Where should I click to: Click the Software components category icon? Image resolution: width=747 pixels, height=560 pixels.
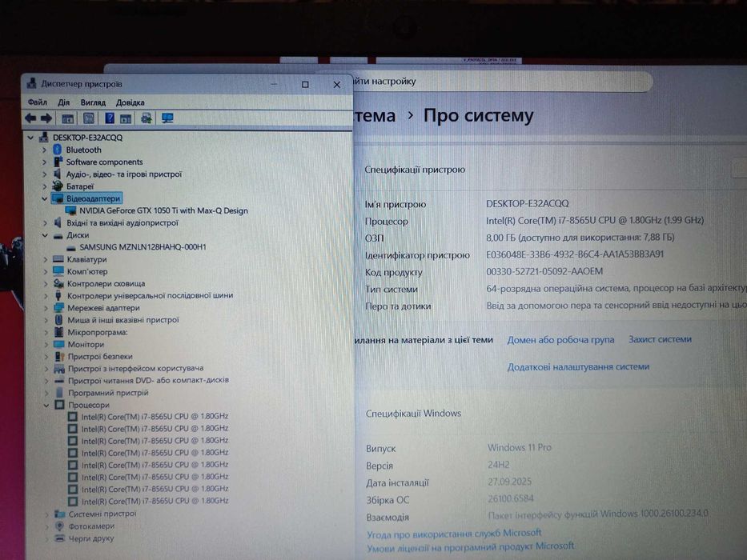[58, 162]
